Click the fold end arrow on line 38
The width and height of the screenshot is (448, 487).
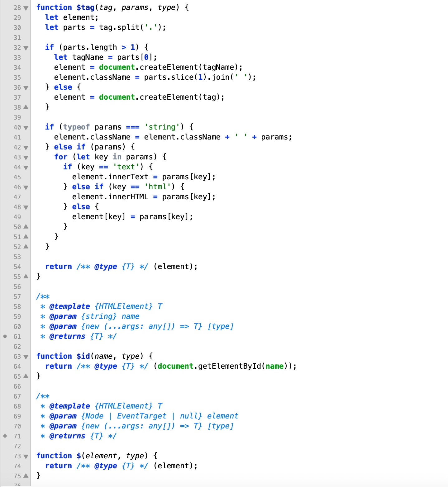[x=26, y=107]
